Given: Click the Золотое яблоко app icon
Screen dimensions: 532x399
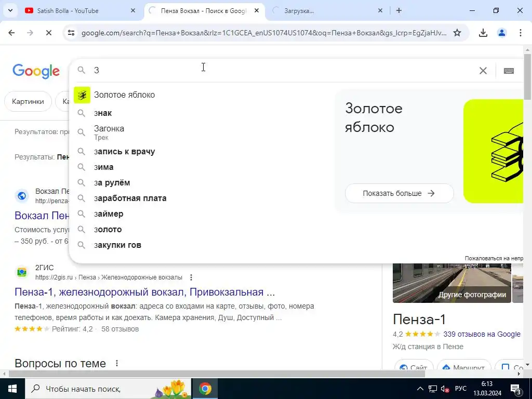Looking at the screenshot, I should click(82, 95).
